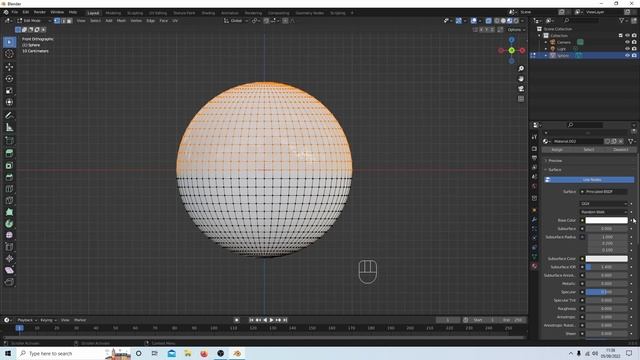Click Principled BSDF surface shader button
Viewport: 640px width, 360px height.
point(604,192)
